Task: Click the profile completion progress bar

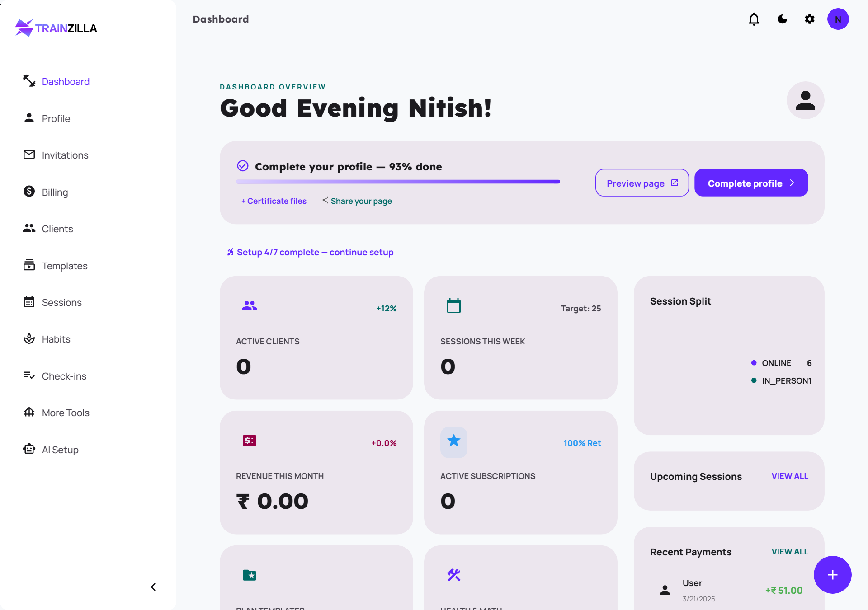Action: [x=398, y=182]
